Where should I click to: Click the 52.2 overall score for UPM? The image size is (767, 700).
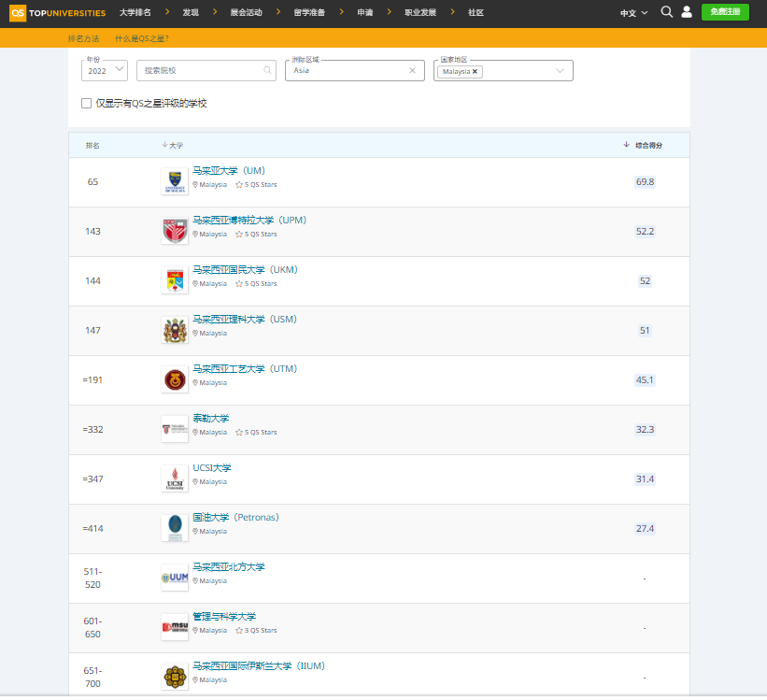point(645,231)
